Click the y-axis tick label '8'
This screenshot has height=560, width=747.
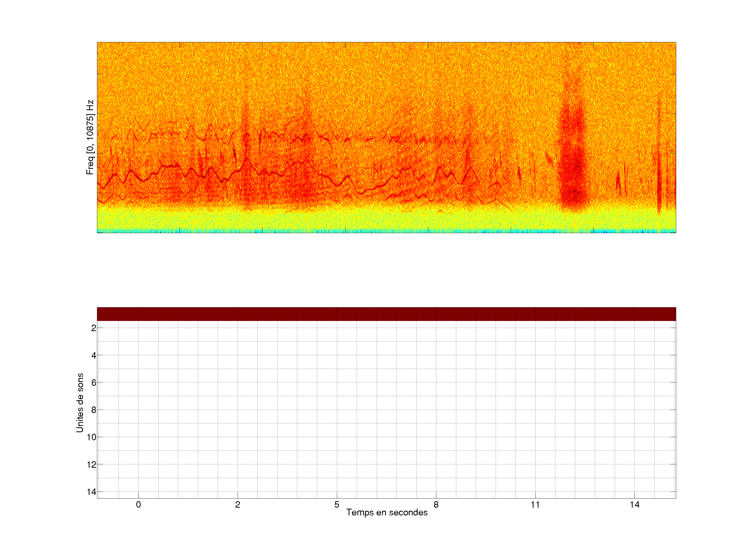click(x=94, y=410)
